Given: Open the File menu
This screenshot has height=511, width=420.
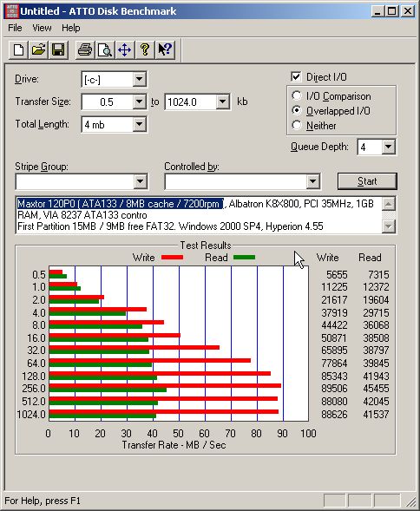Looking at the screenshot, I should (x=15, y=28).
